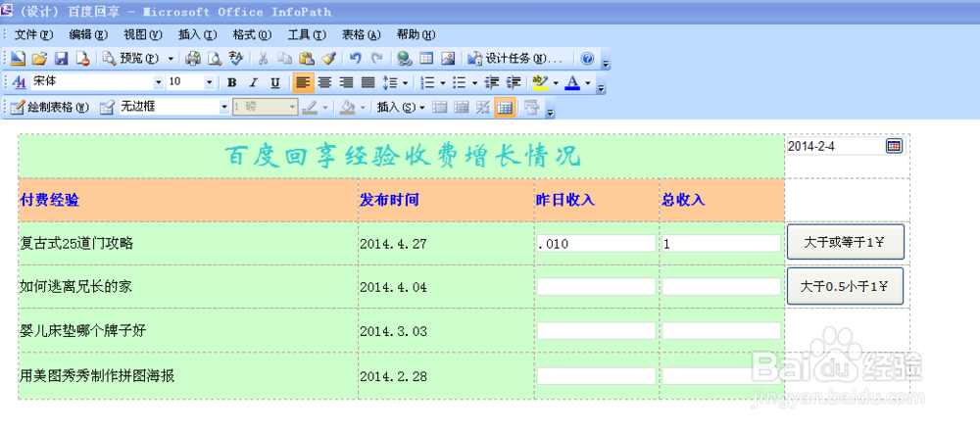Open the 格式(O) menu
The width and height of the screenshot is (980, 431).
pyautogui.click(x=252, y=34)
